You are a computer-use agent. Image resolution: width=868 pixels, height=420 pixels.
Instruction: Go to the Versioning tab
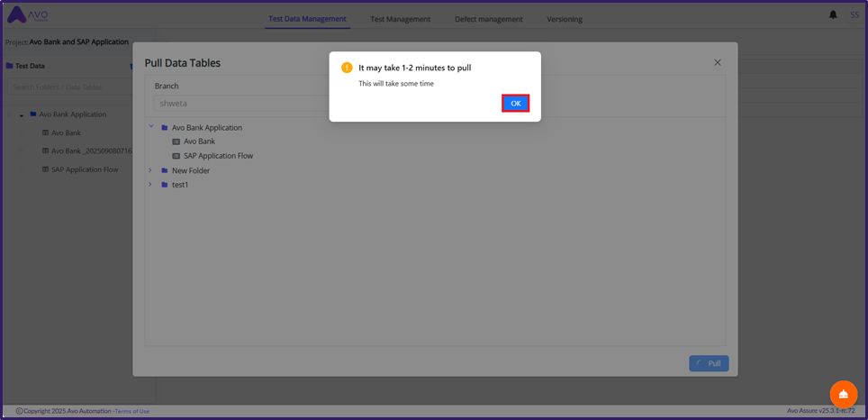(x=565, y=19)
